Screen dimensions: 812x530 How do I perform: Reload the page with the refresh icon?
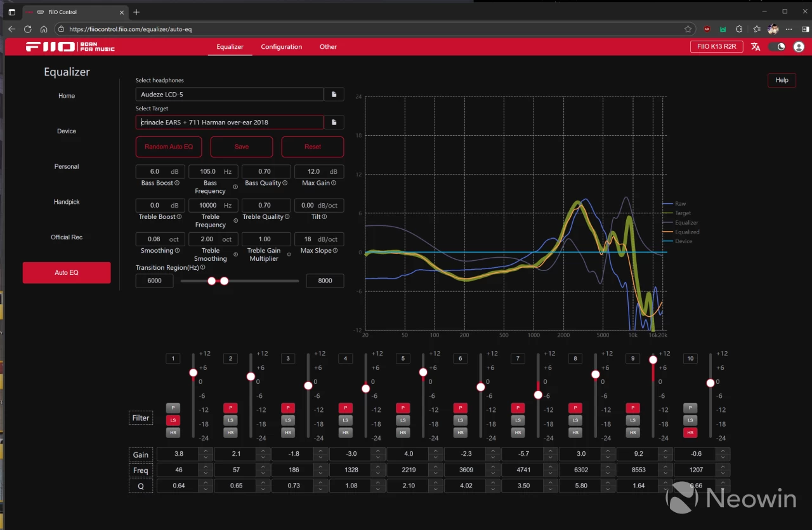coord(27,29)
